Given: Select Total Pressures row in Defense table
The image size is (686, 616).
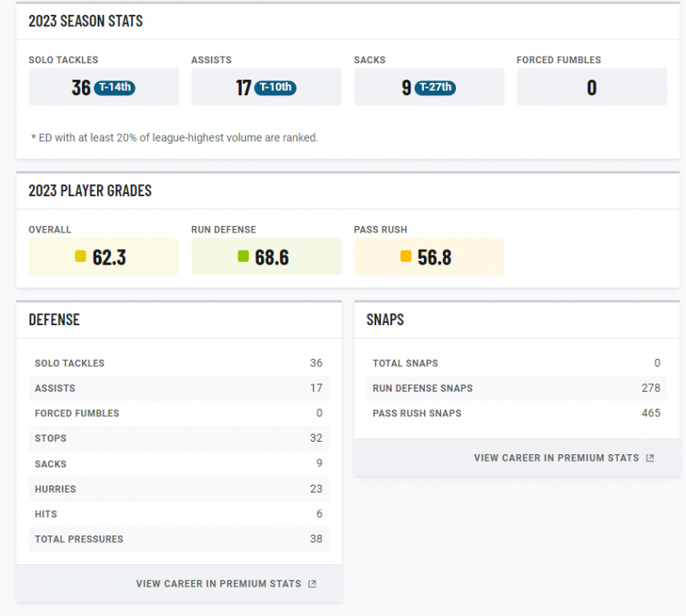Looking at the screenshot, I should coord(178,540).
